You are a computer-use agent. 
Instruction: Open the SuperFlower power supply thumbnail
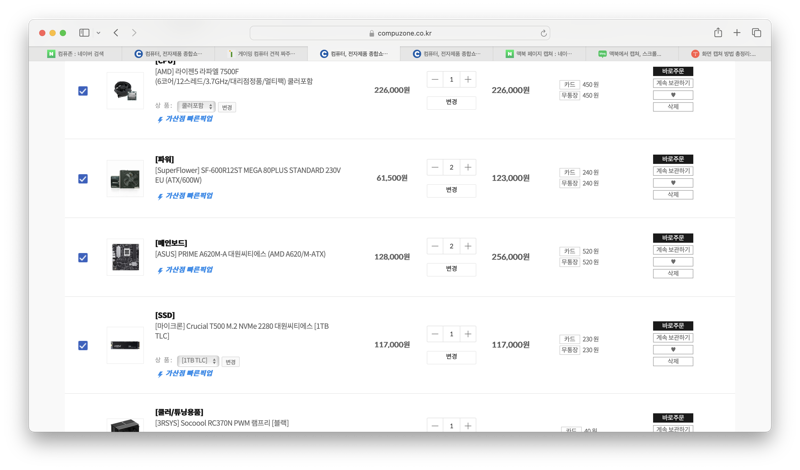(125, 179)
